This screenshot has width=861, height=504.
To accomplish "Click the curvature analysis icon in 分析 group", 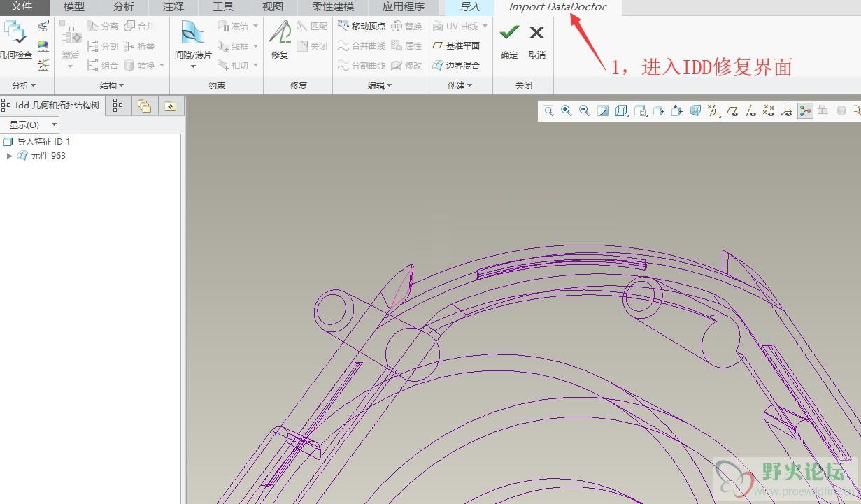I will coord(43,27).
